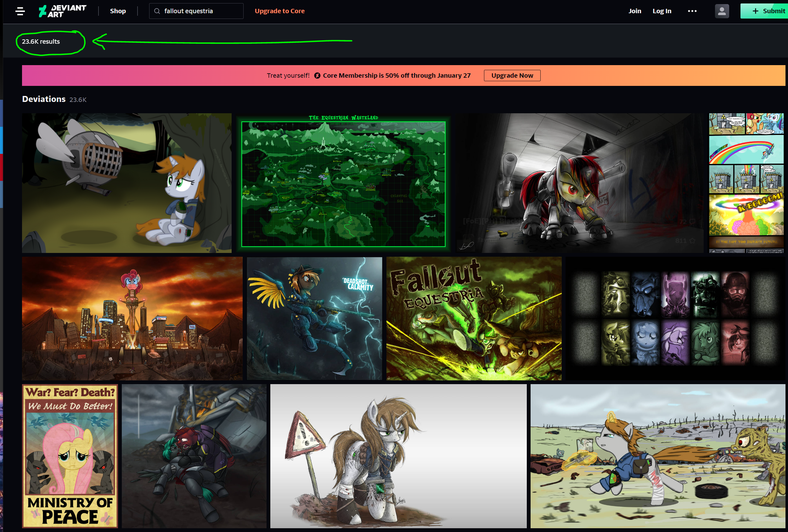Open the colored portrait grid artwork
Screen dimensions: 788x532
[x=675, y=318]
